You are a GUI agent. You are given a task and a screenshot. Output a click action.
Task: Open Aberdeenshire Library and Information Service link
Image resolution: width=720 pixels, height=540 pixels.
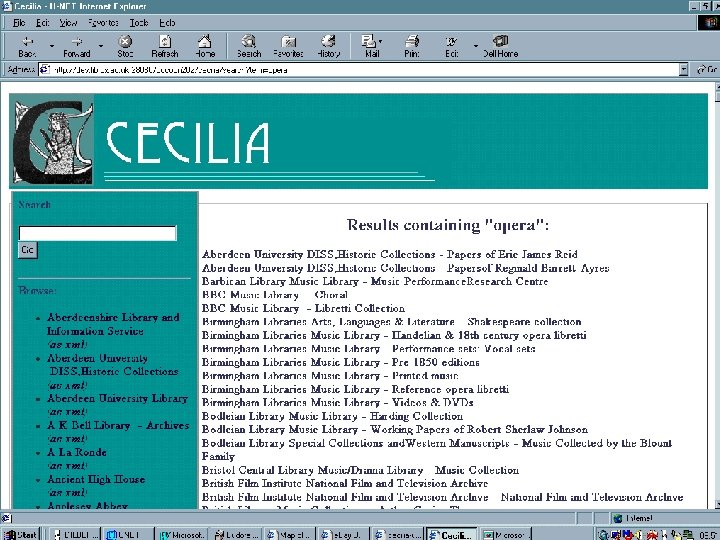(113, 324)
